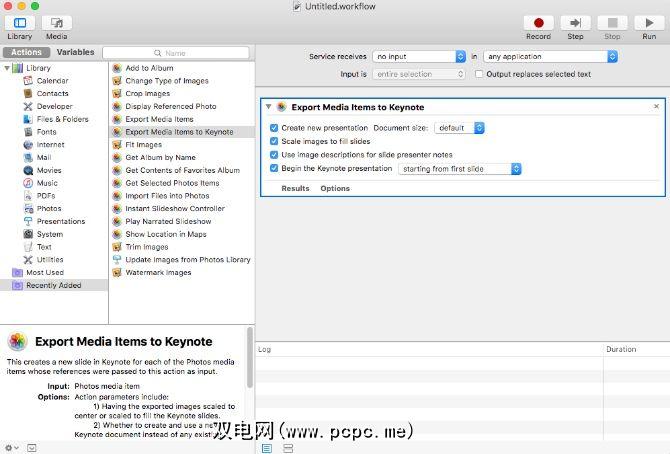Select the Utilities category
Viewport: 670px width, 454px height.
(50, 260)
